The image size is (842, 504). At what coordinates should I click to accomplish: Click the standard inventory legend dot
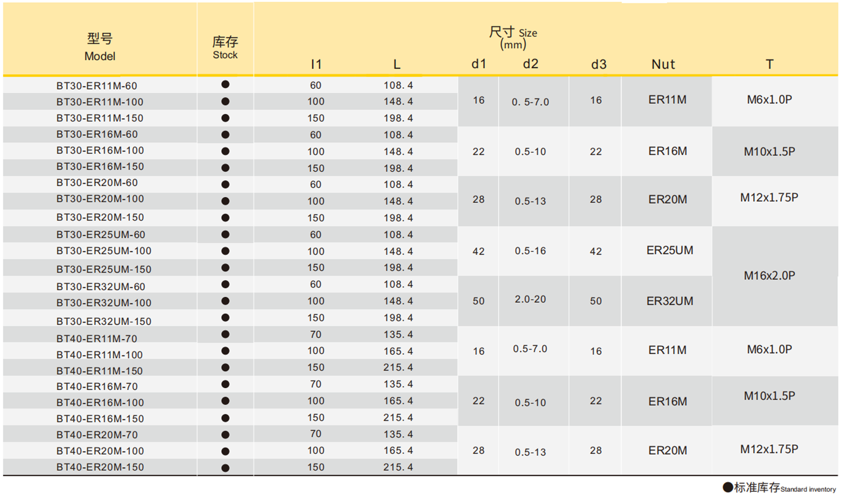click(728, 487)
